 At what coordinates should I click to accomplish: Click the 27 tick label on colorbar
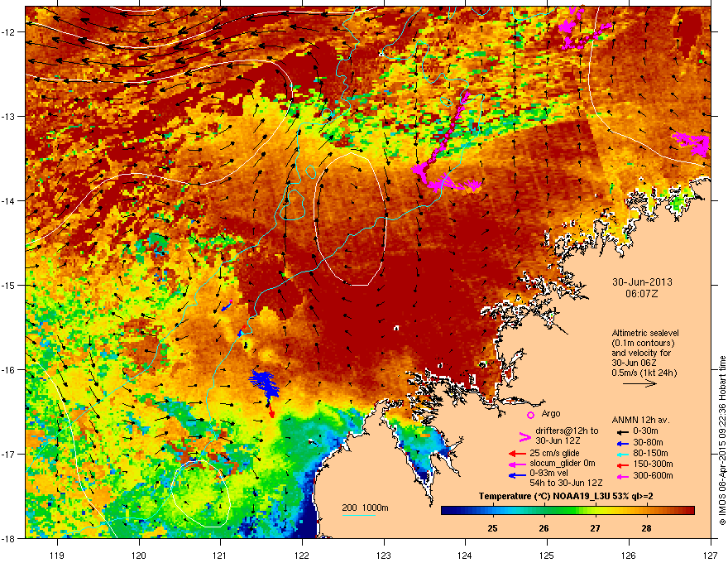pyautogui.click(x=595, y=528)
